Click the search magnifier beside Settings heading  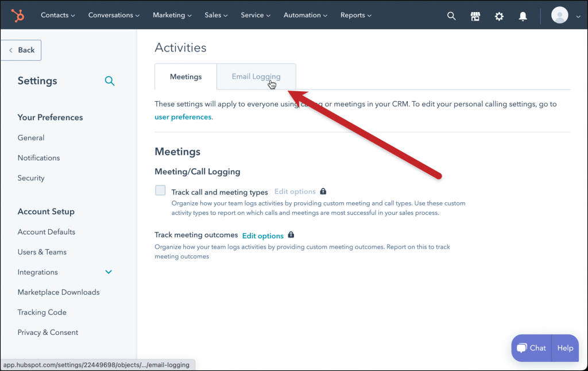(110, 81)
